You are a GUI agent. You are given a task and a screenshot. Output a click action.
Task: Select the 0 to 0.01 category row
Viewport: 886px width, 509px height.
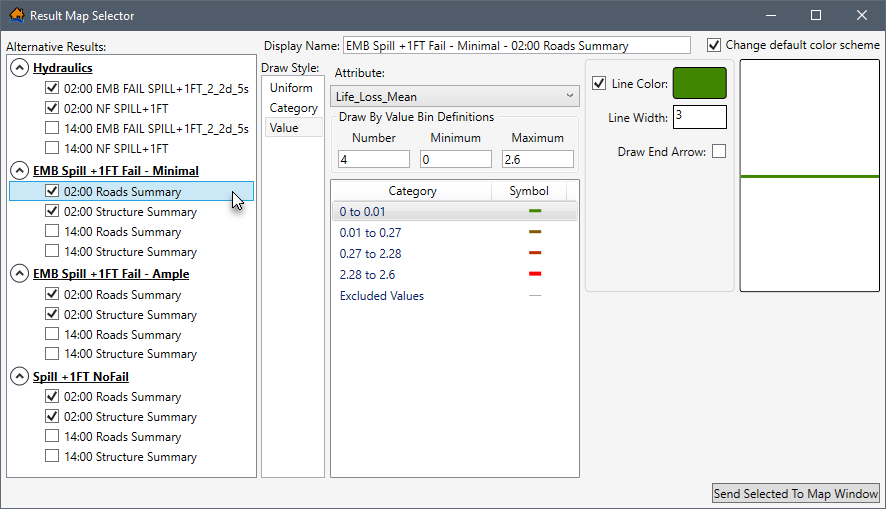pyautogui.click(x=455, y=211)
